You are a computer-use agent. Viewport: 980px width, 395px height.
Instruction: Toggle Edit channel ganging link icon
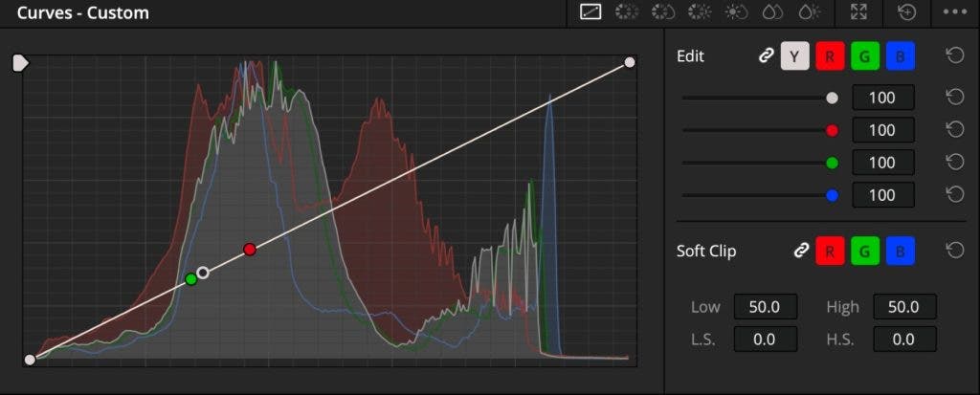[x=766, y=56]
